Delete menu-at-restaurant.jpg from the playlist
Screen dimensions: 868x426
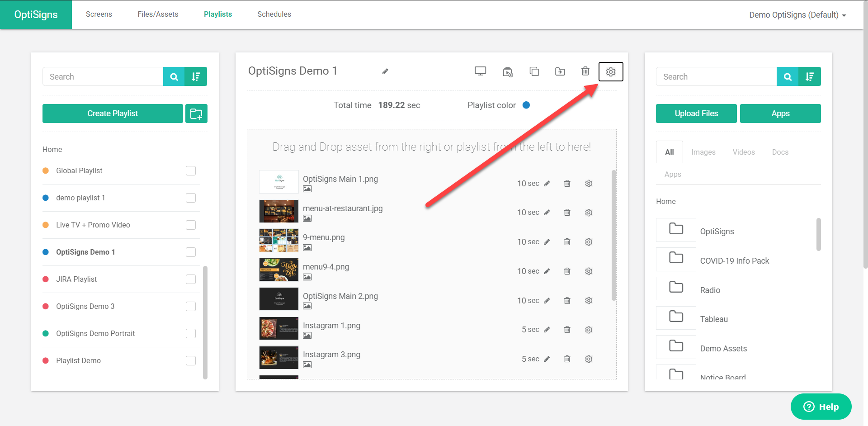(567, 213)
